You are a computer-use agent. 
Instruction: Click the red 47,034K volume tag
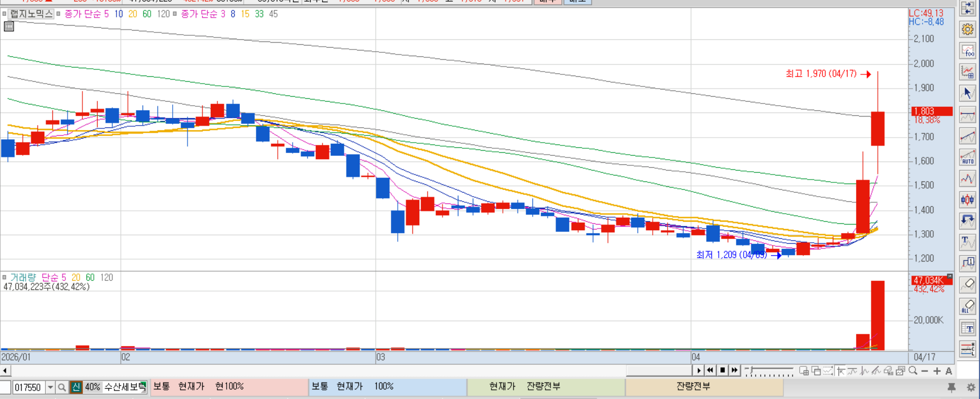pos(932,280)
